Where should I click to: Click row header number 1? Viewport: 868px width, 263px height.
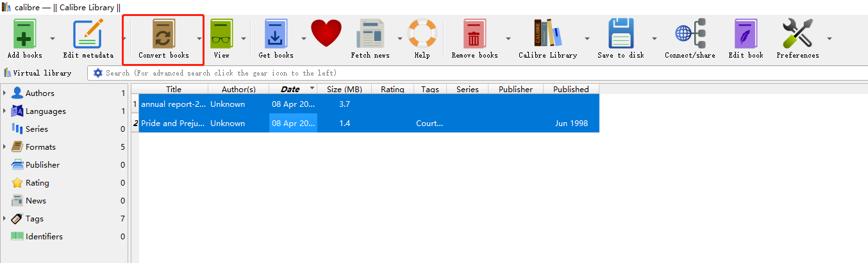click(135, 104)
